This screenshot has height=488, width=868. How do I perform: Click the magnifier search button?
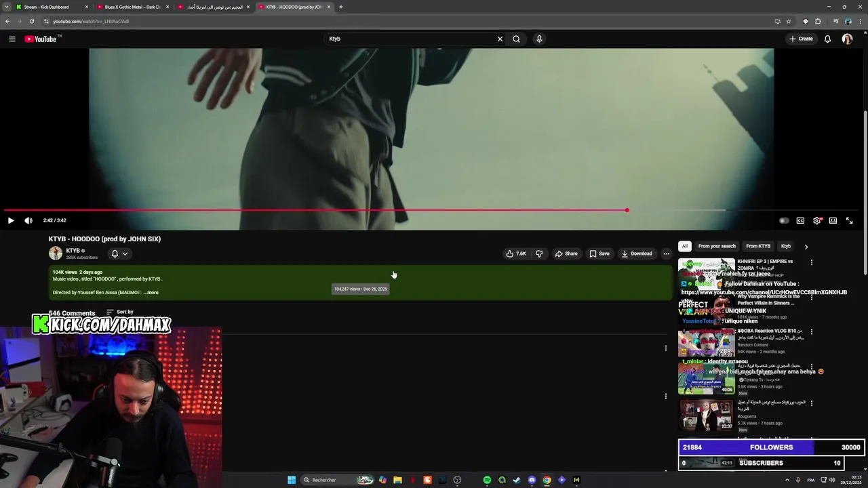[x=516, y=39]
